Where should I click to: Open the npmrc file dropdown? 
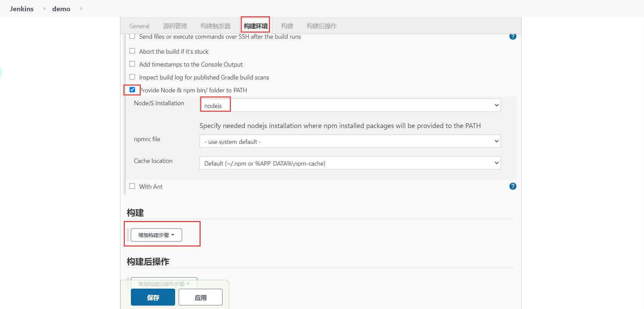point(350,141)
